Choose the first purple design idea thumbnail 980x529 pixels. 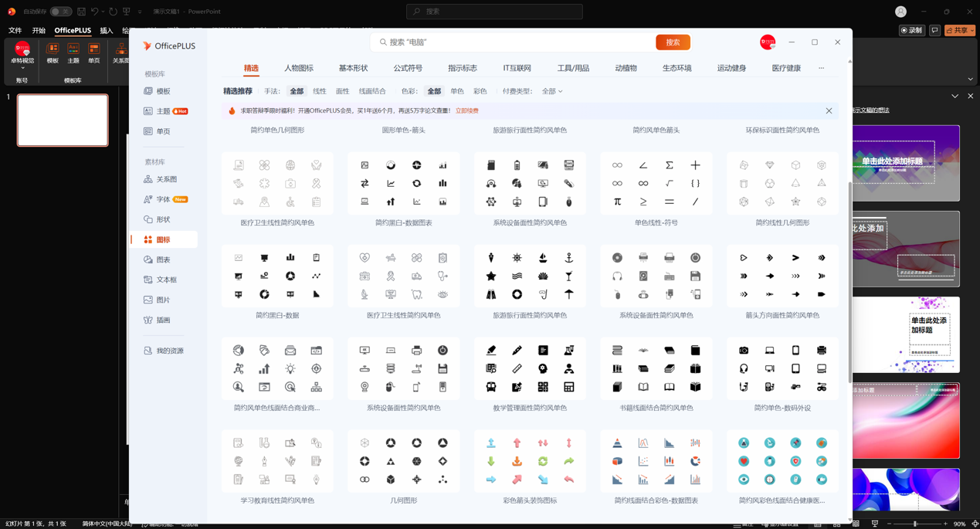(906, 163)
